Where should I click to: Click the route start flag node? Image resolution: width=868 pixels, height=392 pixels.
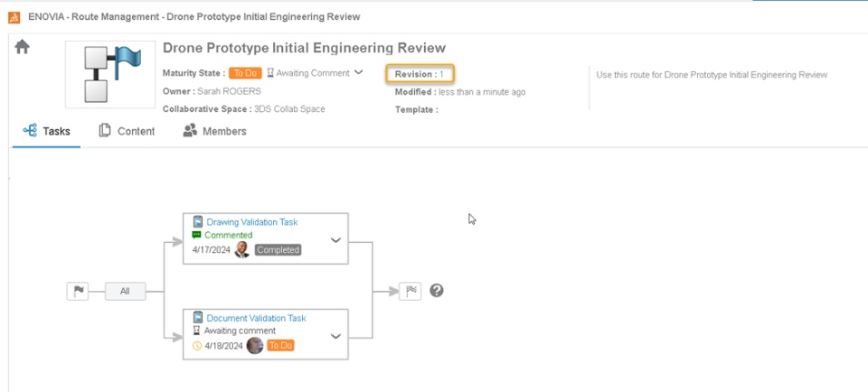pyautogui.click(x=78, y=291)
